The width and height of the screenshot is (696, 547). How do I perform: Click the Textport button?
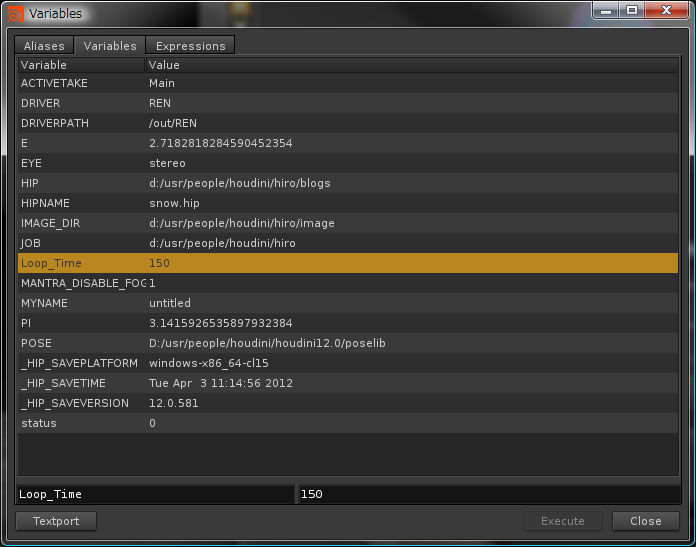(55, 521)
